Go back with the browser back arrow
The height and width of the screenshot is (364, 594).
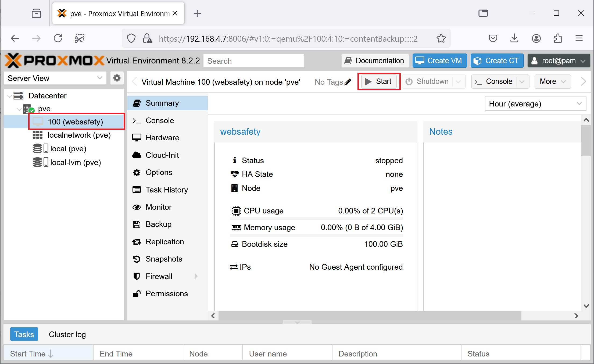(15, 39)
